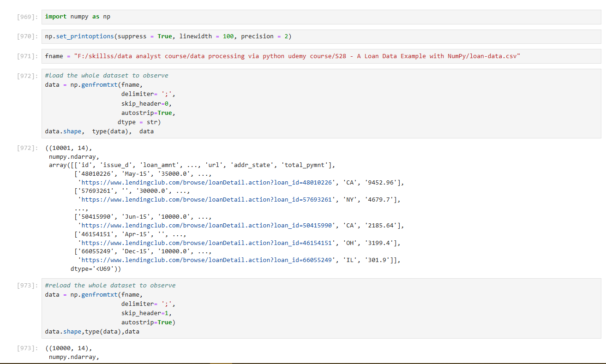The height and width of the screenshot is (364, 606).
Task: Click 'autostrip=True)' in cell 973
Action: [149, 322]
